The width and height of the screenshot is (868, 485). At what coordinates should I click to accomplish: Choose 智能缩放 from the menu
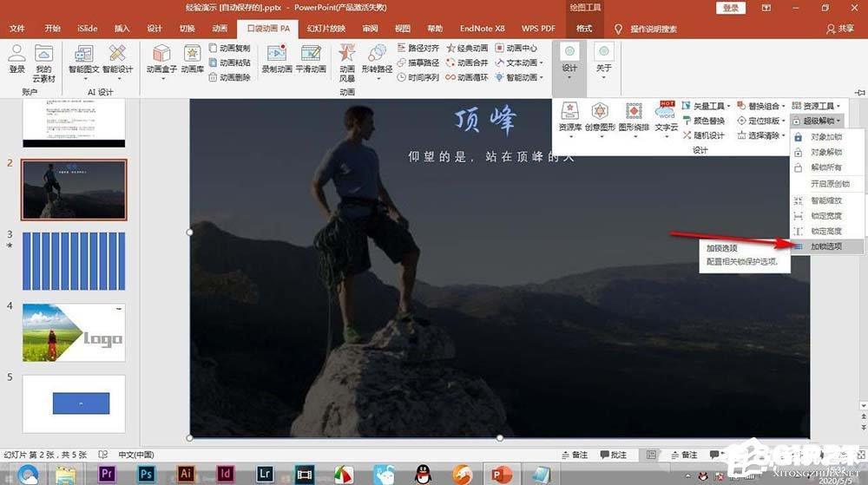(x=827, y=200)
